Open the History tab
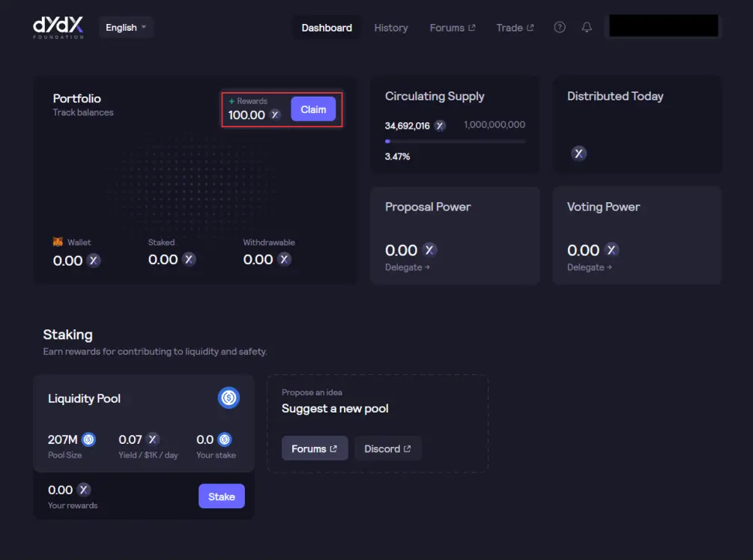 tap(391, 28)
